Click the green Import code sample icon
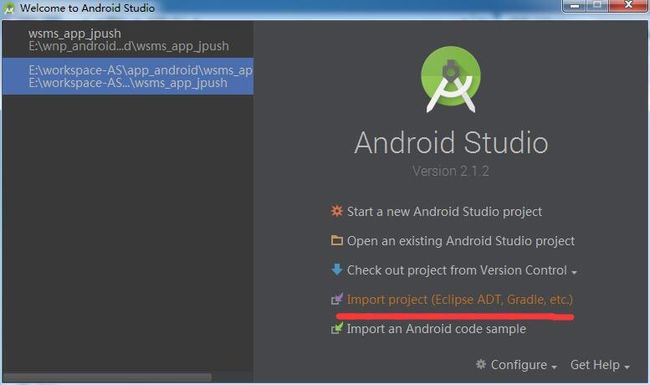 tap(337, 328)
